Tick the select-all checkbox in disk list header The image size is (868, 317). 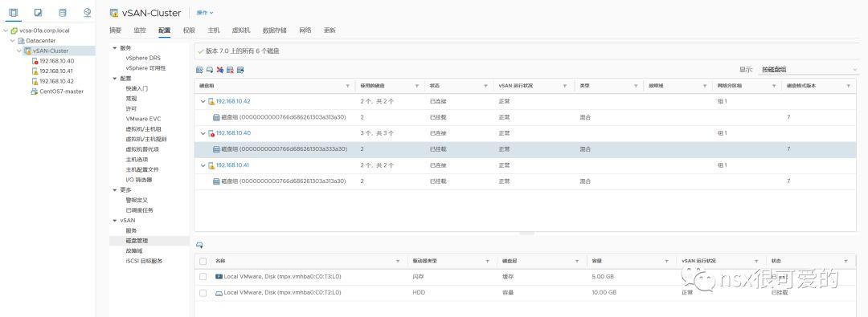[203, 261]
